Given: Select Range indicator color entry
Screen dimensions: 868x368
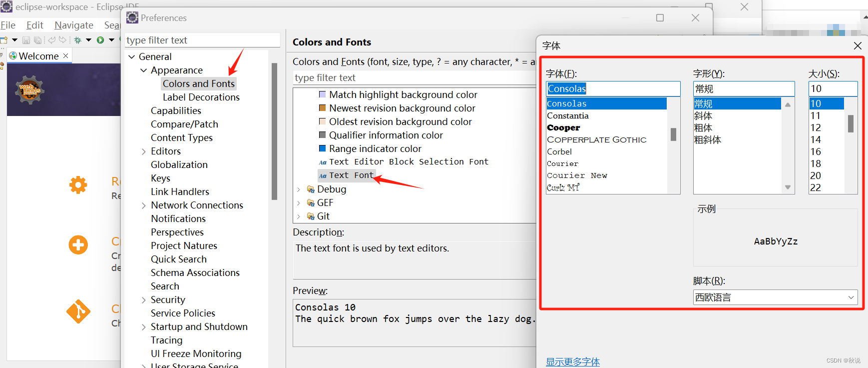Looking at the screenshot, I should click(375, 148).
